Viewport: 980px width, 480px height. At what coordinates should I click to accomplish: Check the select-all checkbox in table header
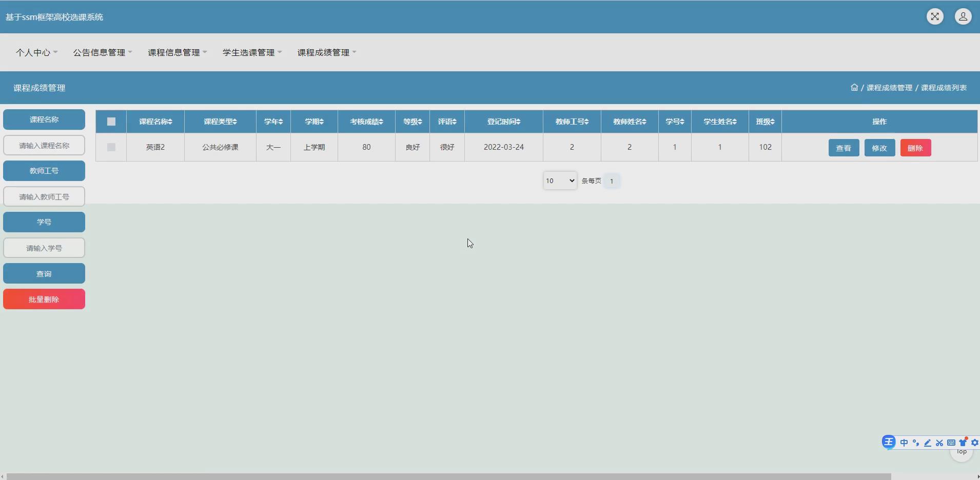[x=111, y=122]
